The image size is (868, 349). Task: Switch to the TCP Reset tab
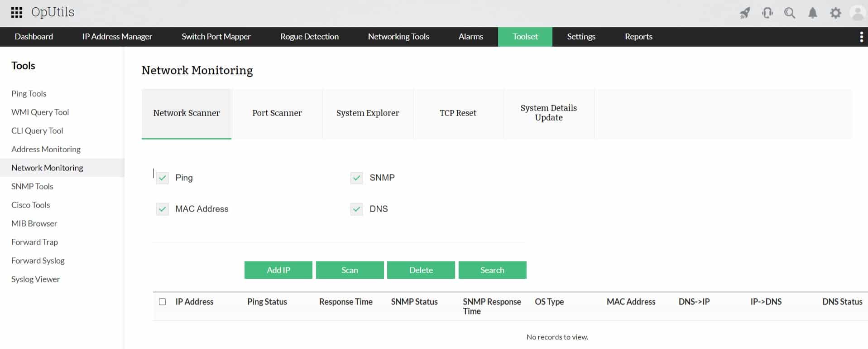coord(458,113)
